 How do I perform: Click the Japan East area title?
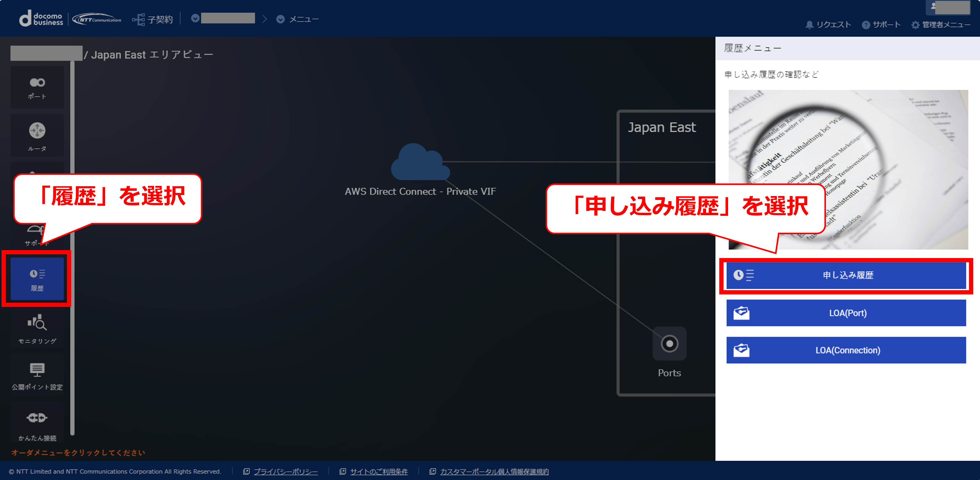point(661,127)
